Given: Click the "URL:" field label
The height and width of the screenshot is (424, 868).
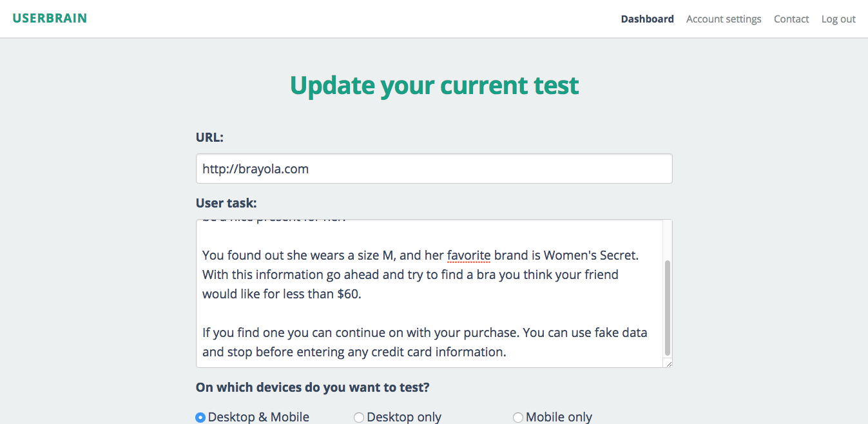Looking at the screenshot, I should [209, 137].
